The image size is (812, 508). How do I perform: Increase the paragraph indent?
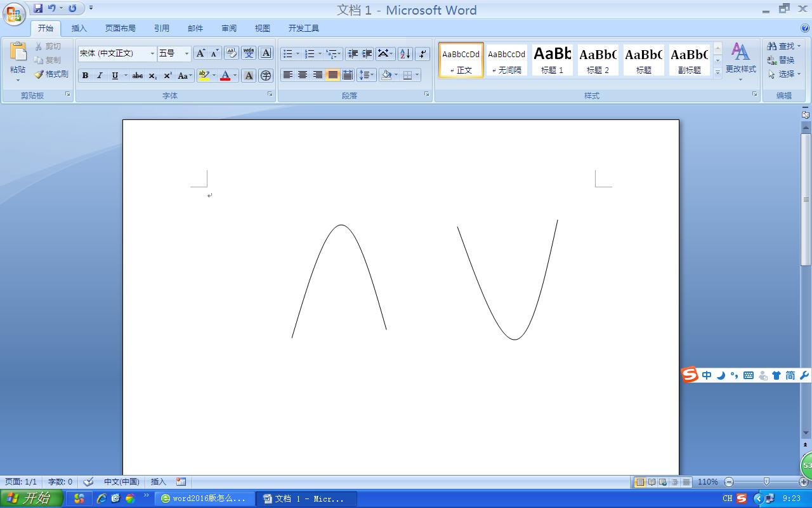367,53
